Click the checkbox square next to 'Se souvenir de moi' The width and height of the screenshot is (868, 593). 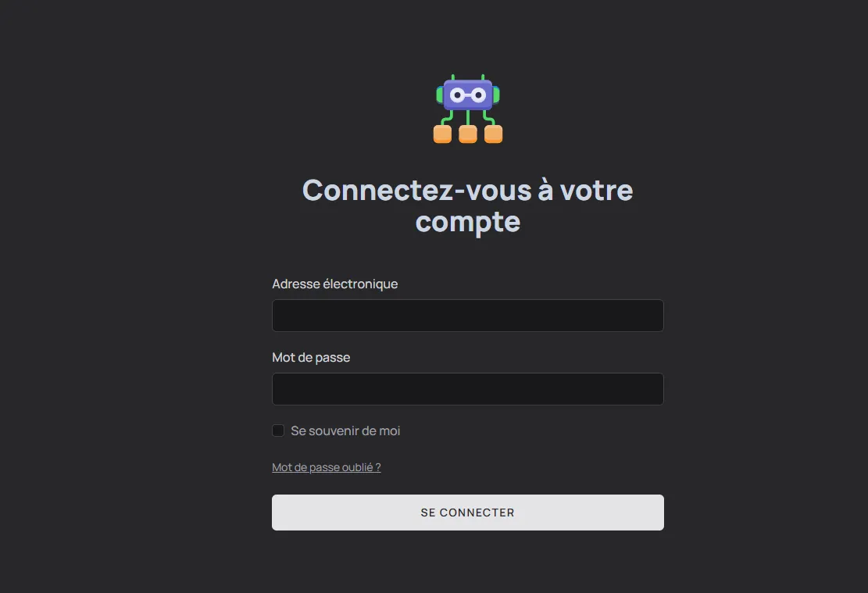point(277,430)
